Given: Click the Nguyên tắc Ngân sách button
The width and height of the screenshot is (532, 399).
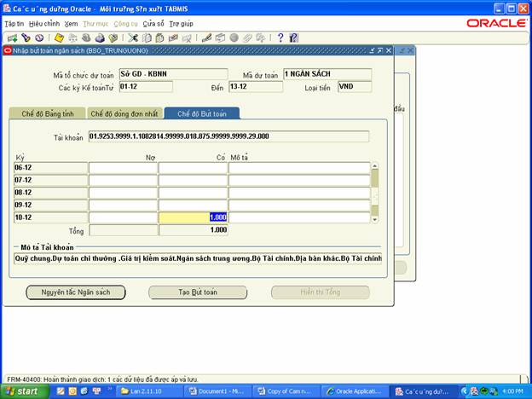Looking at the screenshot, I should [76, 292].
